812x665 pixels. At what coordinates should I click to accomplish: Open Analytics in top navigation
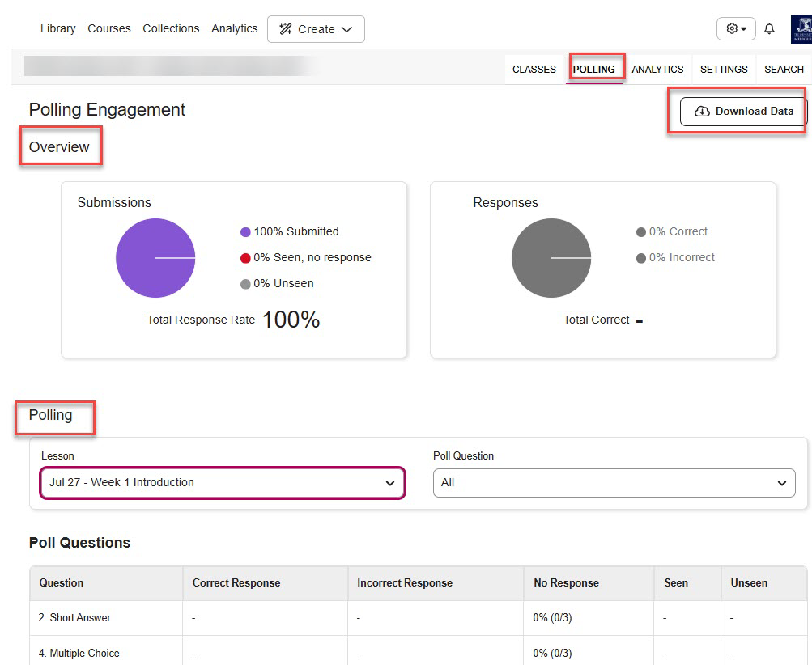click(x=235, y=28)
